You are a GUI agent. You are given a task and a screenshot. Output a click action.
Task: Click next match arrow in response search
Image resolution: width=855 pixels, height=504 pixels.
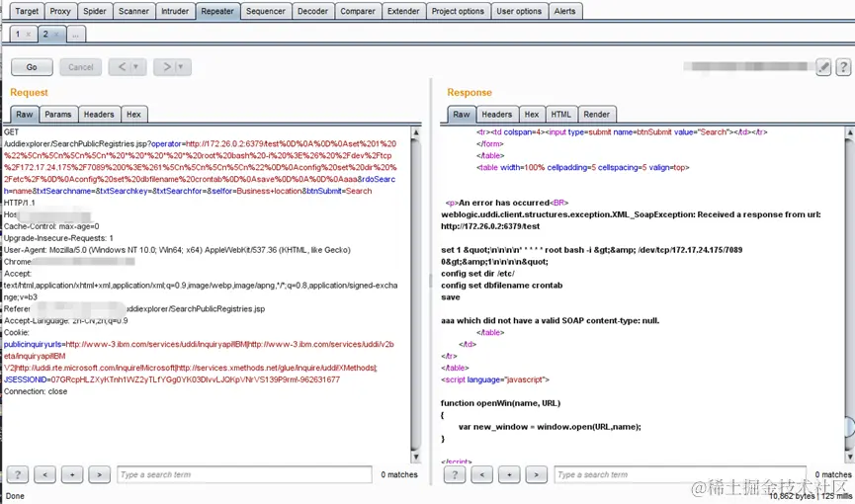(536, 475)
